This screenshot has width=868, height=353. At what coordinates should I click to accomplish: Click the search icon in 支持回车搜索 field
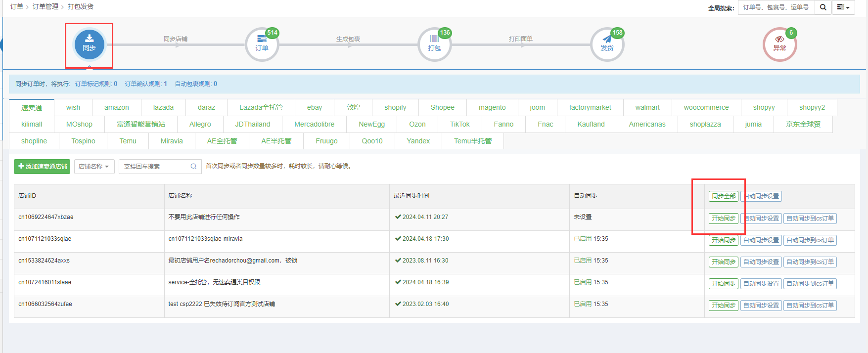tap(193, 167)
